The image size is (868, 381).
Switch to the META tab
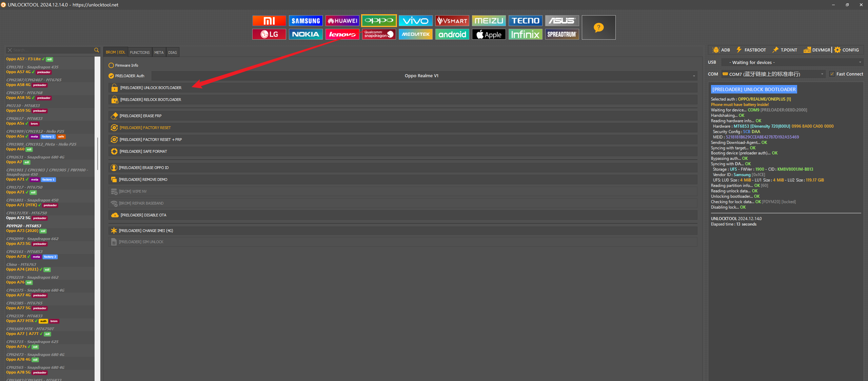point(159,52)
